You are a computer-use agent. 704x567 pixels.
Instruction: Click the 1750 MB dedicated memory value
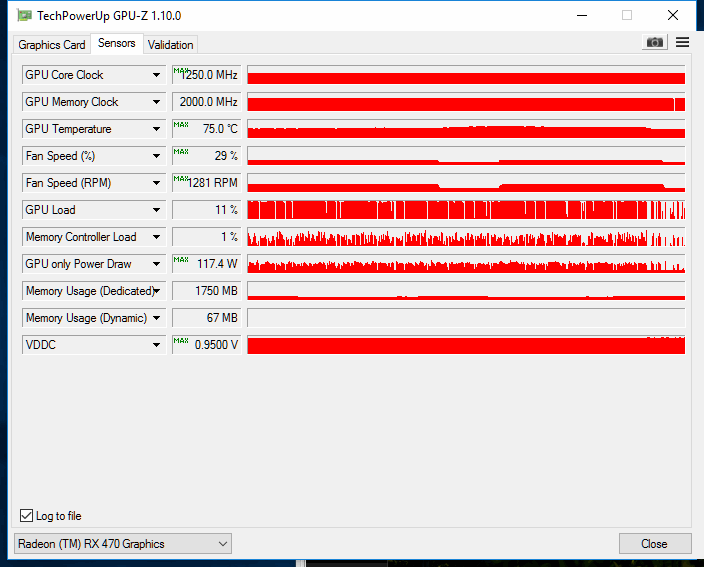pyautogui.click(x=207, y=291)
